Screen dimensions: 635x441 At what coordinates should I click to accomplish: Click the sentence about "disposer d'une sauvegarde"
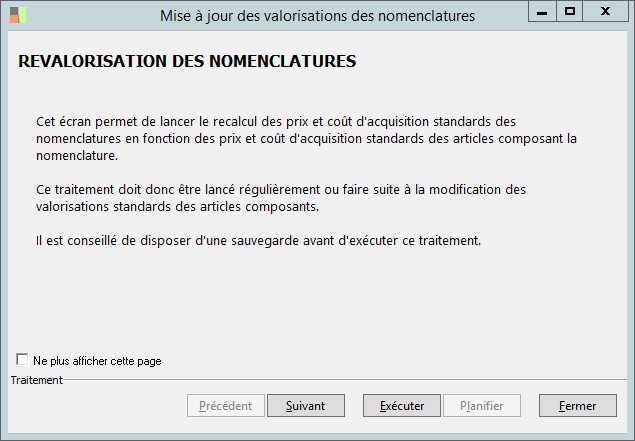[x=258, y=241]
